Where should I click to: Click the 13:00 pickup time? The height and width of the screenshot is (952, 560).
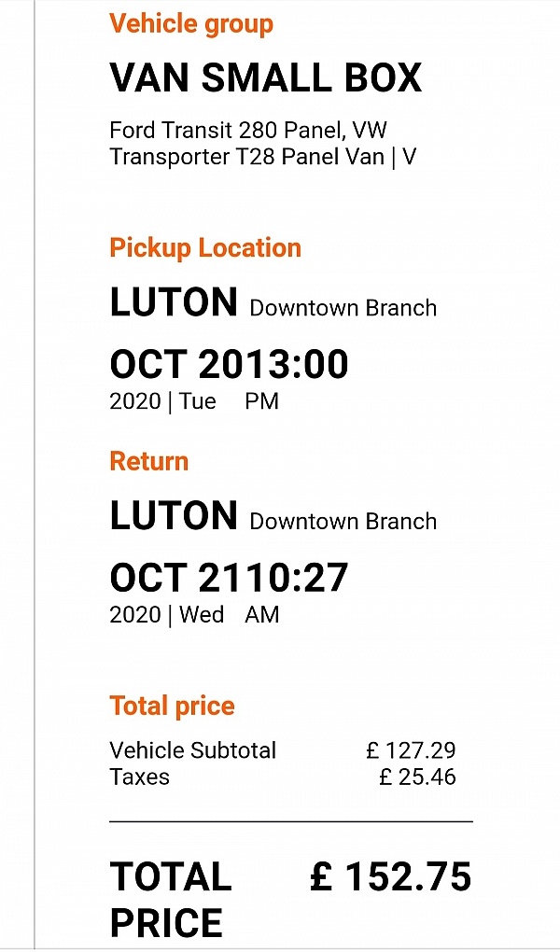[x=297, y=363]
